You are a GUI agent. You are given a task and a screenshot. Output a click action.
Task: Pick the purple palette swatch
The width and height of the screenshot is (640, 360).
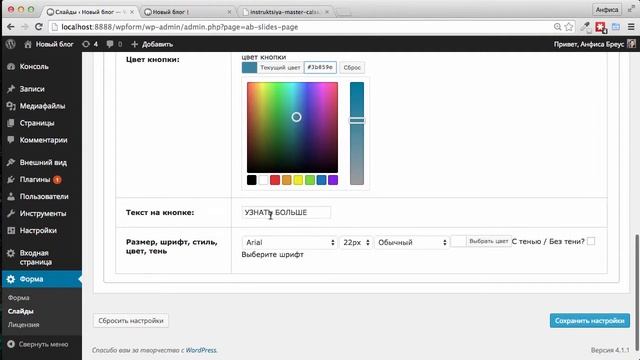click(333, 180)
